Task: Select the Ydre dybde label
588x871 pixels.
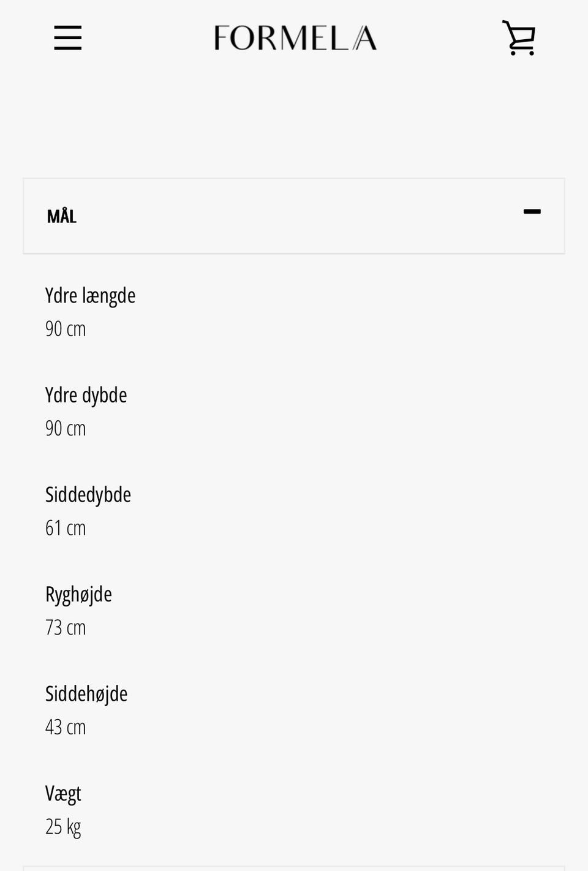Action: coord(86,396)
